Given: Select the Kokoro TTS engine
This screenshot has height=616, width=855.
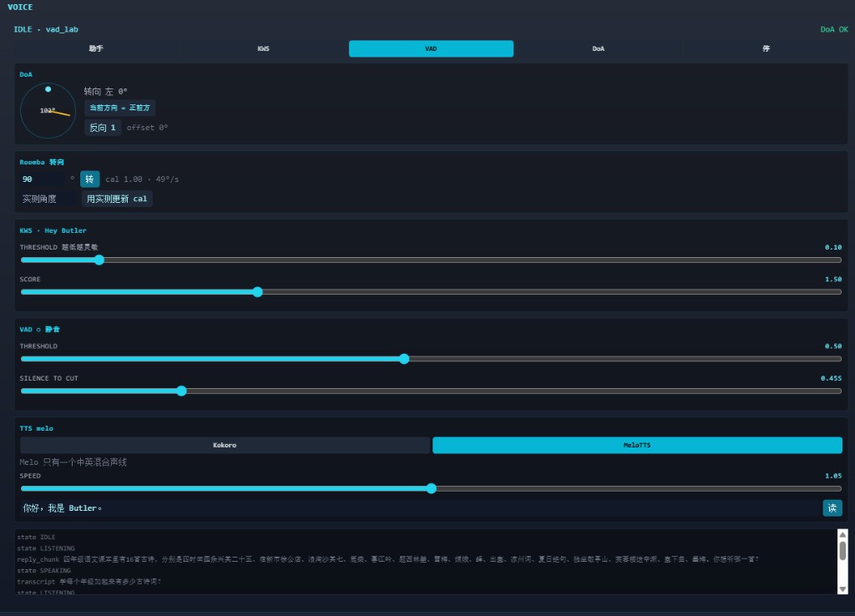Looking at the screenshot, I should pos(225,446).
